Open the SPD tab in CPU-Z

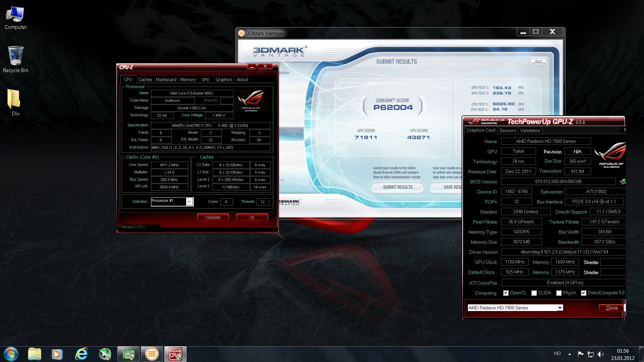click(206, 80)
